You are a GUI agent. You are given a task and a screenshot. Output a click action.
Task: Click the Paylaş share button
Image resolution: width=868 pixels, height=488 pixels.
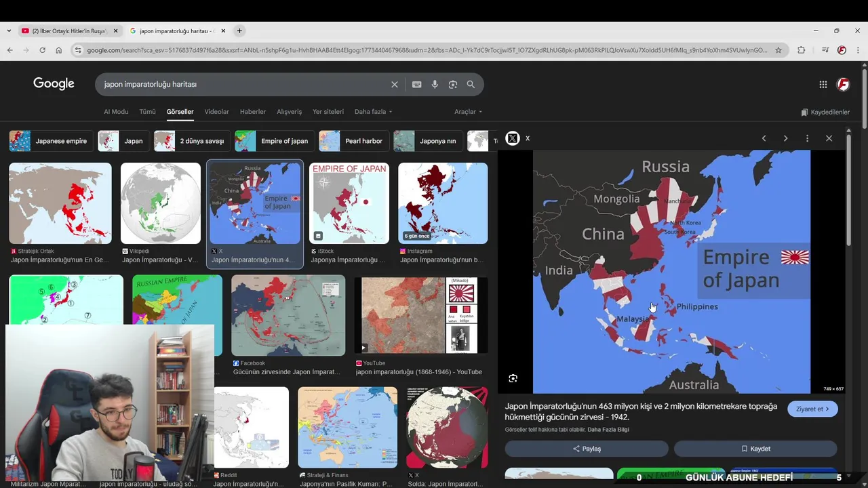587,449
